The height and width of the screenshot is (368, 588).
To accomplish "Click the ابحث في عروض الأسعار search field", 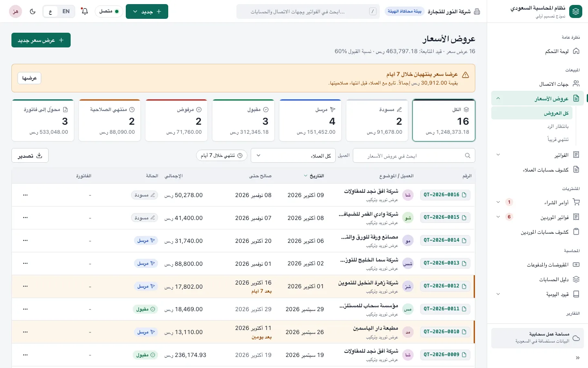I will (x=414, y=155).
